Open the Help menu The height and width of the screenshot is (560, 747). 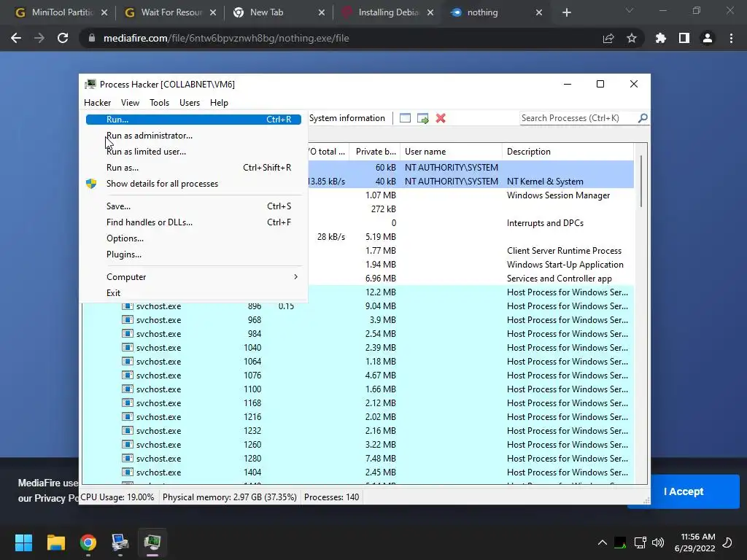[x=219, y=103]
